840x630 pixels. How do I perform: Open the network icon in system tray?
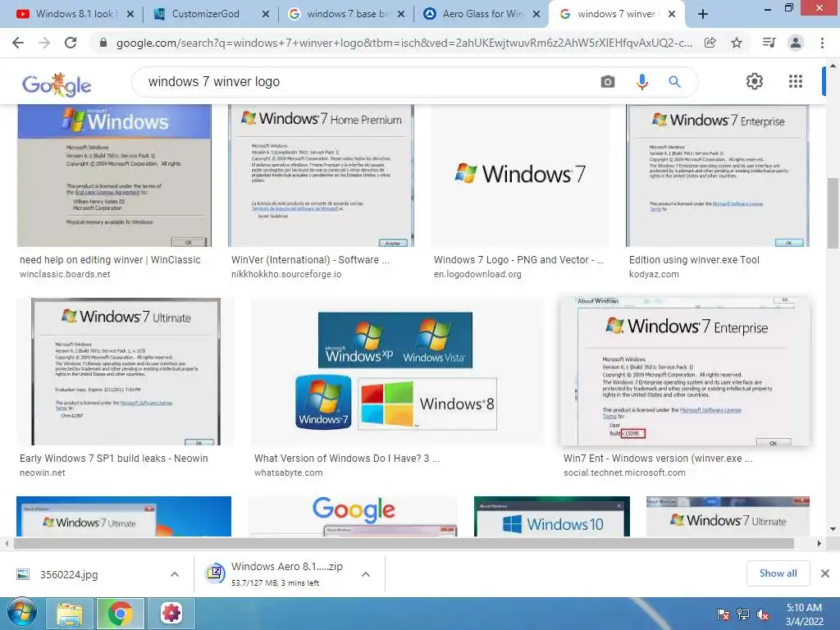(743, 614)
